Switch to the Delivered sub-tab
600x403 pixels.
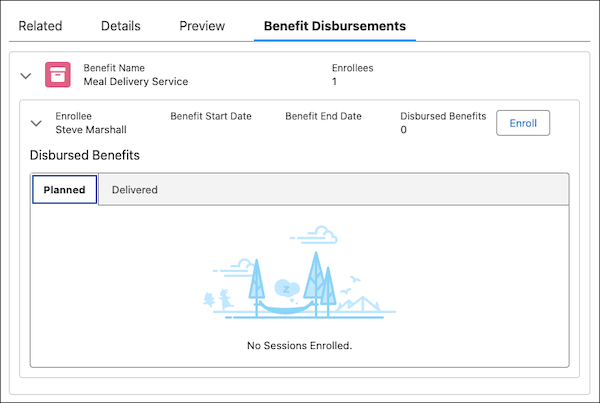coord(134,189)
